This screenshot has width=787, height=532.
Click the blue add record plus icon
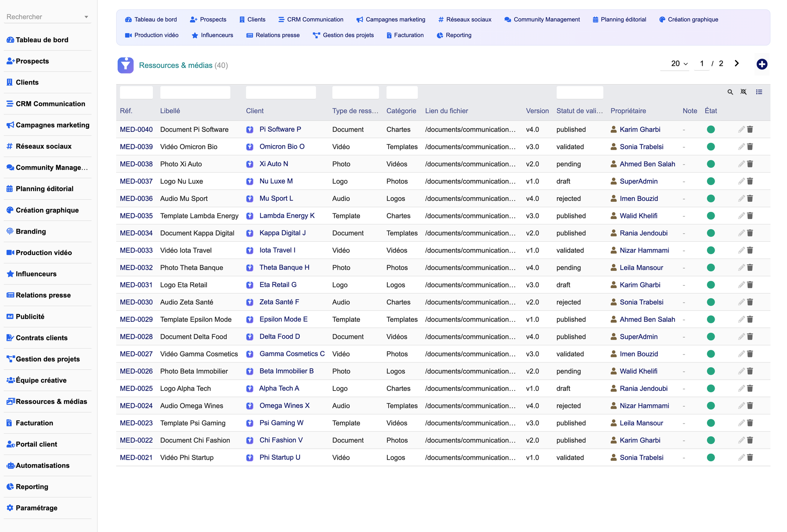pos(762,64)
